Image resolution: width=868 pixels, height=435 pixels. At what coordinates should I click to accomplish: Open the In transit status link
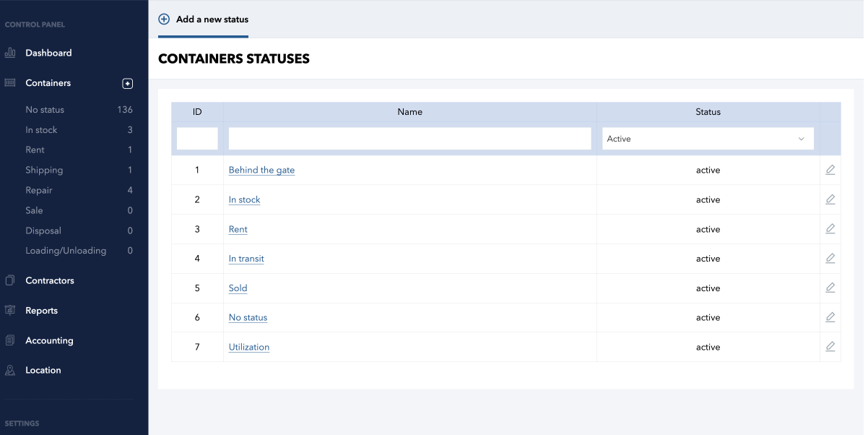246,259
